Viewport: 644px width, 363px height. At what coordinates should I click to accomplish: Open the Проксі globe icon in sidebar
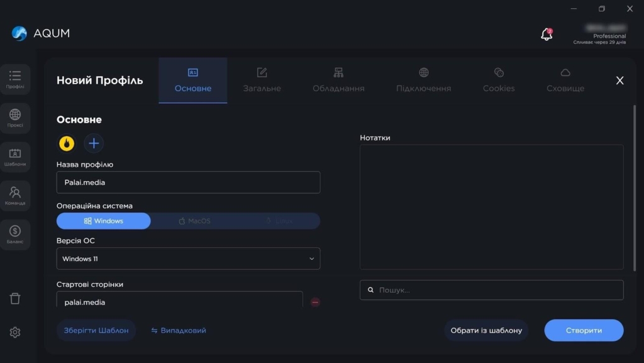pos(15,118)
